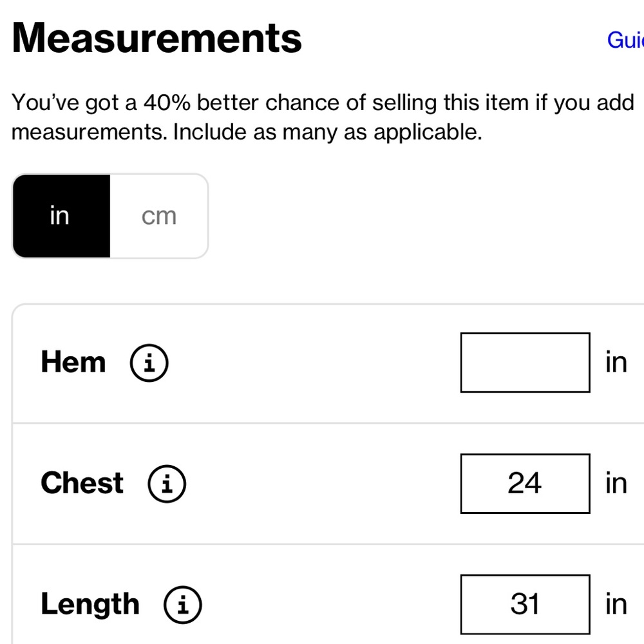644x644 pixels.
Task: Select the Length field containing 31
Action: tap(526, 605)
